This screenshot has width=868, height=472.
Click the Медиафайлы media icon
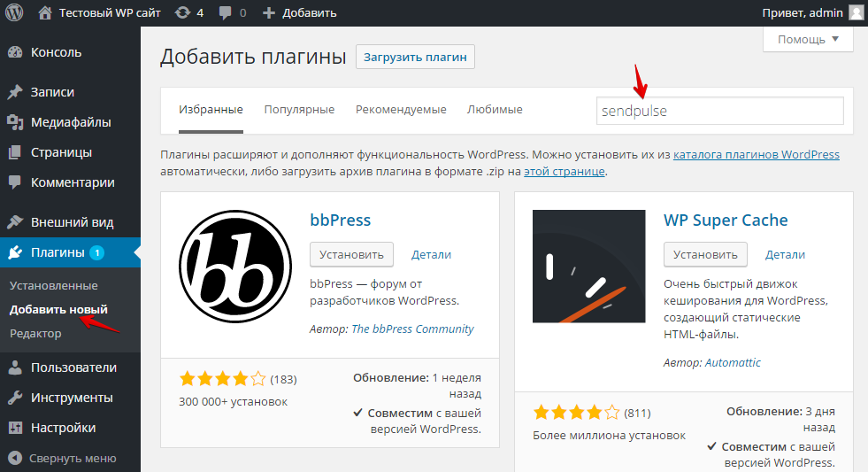pyautogui.click(x=15, y=122)
